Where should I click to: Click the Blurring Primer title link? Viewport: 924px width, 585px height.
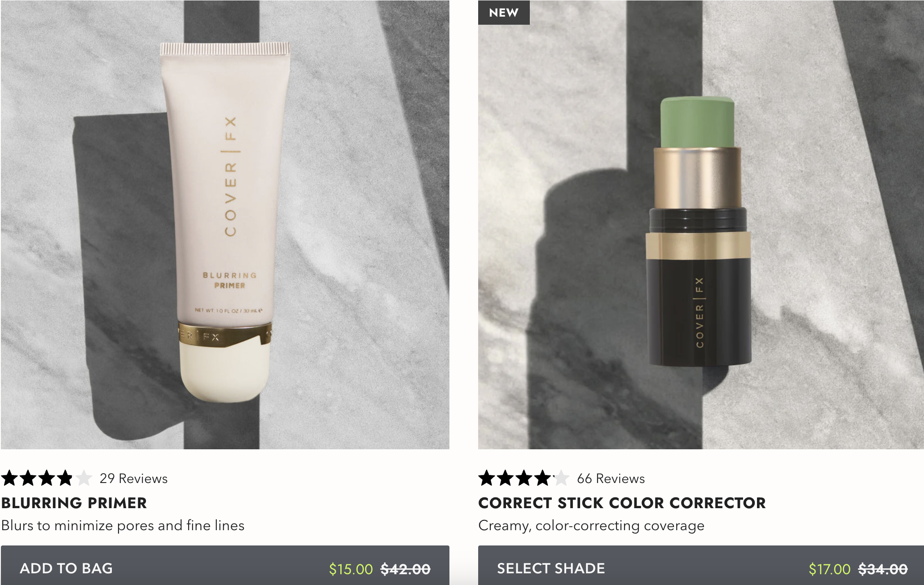[74, 503]
